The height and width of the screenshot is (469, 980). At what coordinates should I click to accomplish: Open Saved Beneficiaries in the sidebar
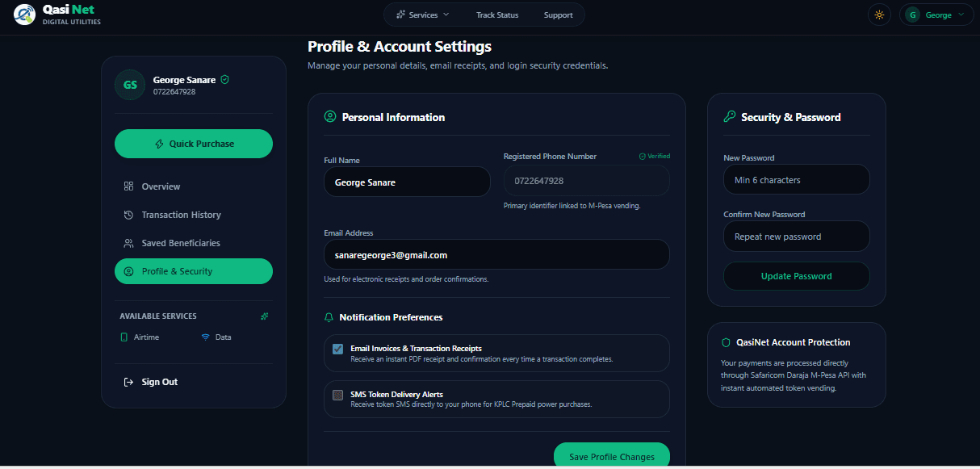click(194, 243)
